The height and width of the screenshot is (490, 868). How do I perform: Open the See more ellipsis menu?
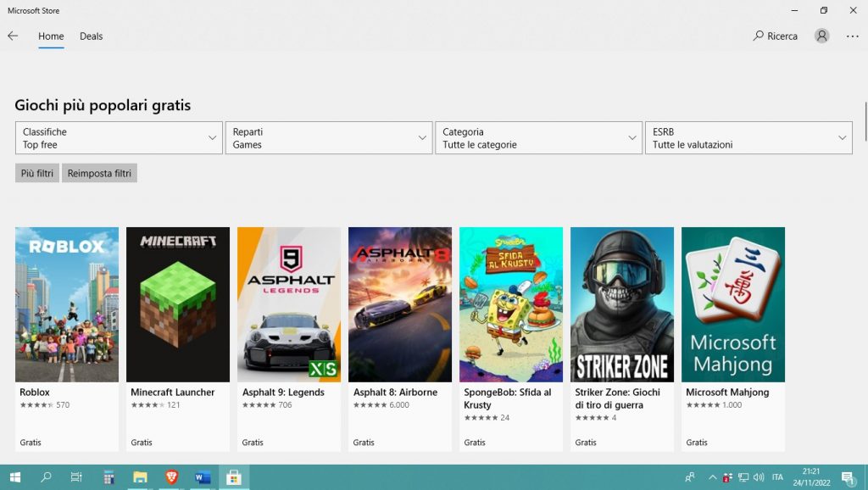(852, 36)
